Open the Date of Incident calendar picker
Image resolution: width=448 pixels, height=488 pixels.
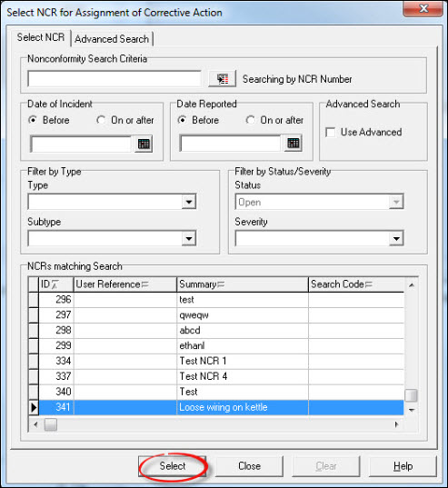(144, 144)
